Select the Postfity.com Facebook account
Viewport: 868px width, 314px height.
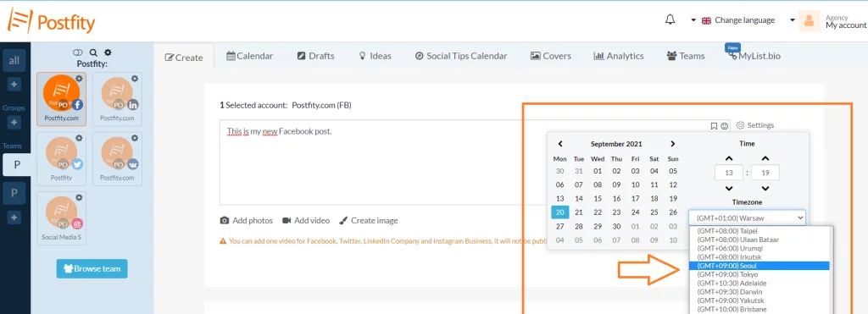coord(61,99)
